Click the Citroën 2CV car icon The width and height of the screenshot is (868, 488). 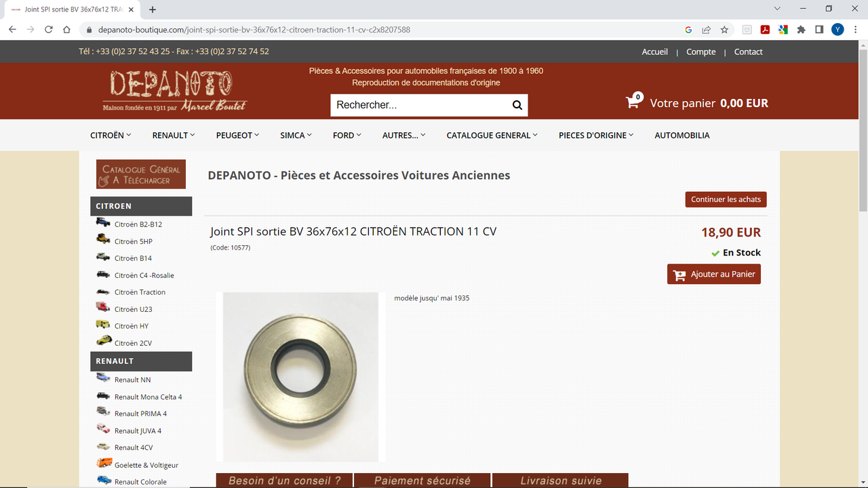pyautogui.click(x=103, y=341)
